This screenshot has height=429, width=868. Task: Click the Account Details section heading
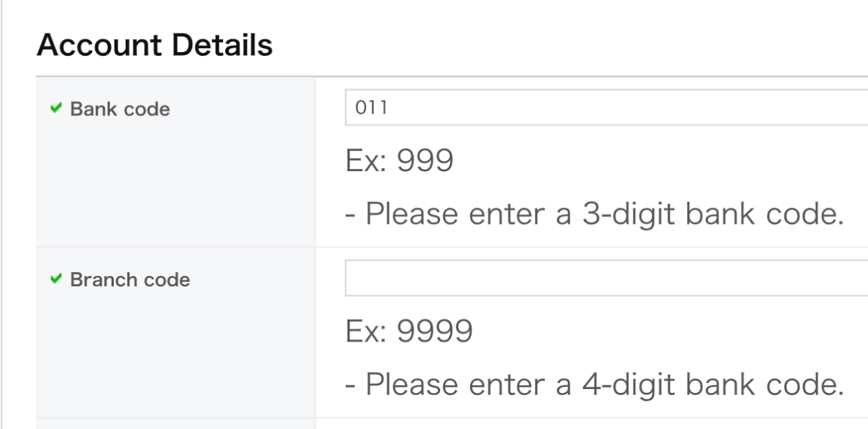[154, 46]
